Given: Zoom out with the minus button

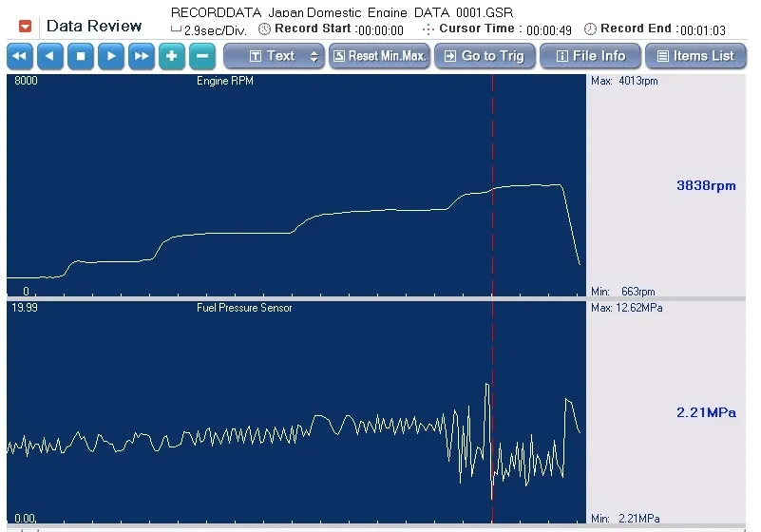Looking at the screenshot, I should pos(202,56).
